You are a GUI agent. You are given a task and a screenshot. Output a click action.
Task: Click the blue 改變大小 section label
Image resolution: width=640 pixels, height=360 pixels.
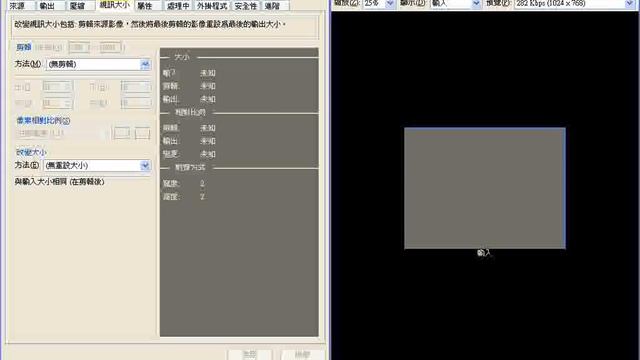tap(31, 152)
